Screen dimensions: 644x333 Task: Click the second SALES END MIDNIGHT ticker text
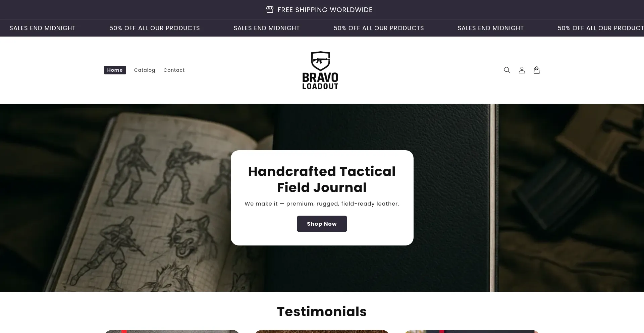[x=267, y=28]
